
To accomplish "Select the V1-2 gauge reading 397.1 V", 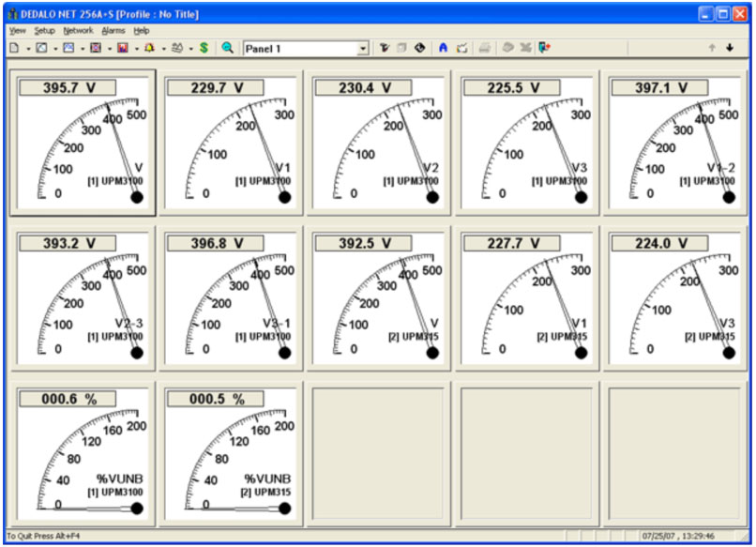I will point(674,143).
